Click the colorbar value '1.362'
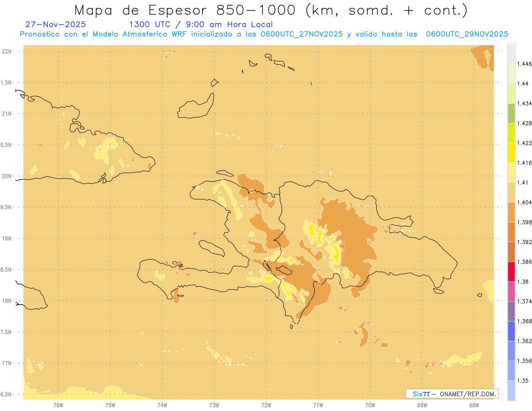532x411 pixels. pos(524,341)
